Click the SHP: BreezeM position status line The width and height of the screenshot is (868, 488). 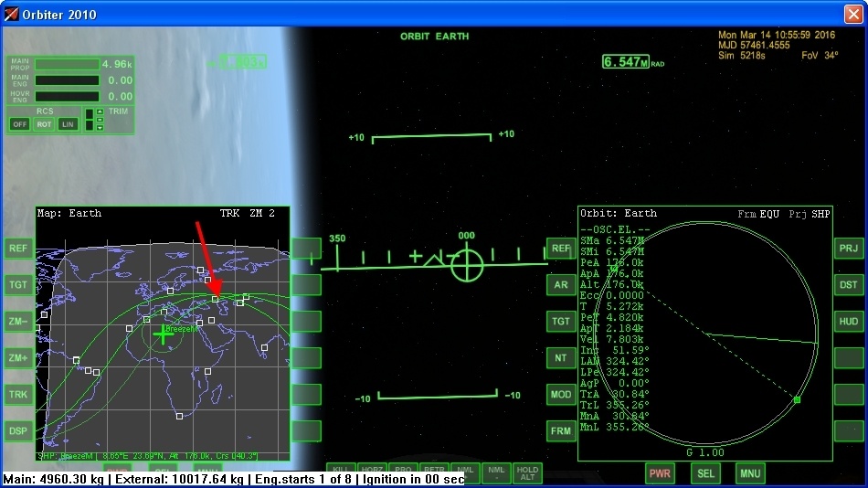click(148, 456)
